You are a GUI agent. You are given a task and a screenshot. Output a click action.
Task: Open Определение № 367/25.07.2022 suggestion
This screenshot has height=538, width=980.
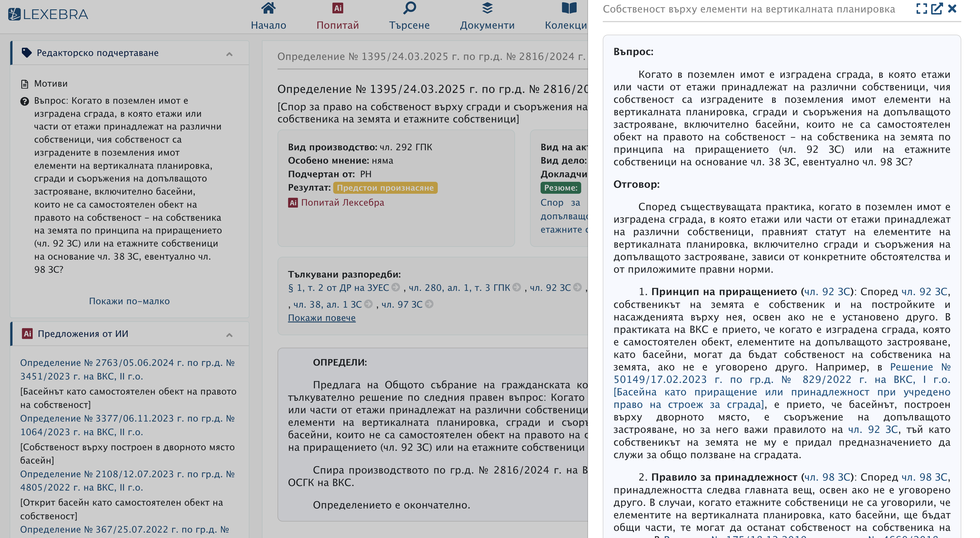[x=124, y=530]
